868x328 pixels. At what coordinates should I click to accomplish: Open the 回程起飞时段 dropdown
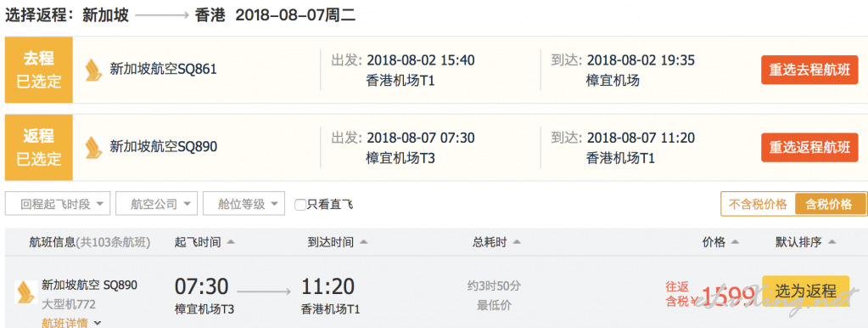[x=58, y=204]
